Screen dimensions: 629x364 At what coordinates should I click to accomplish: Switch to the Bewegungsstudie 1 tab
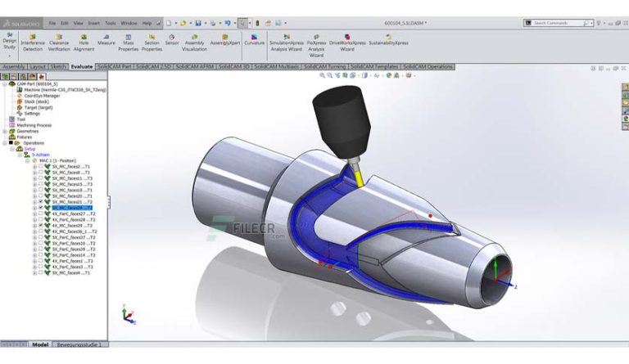pyautogui.click(x=79, y=344)
